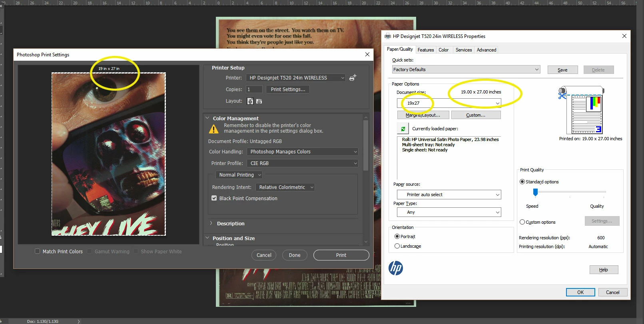Screen dimensions: 644x324
Task: Expand the Description section
Action: tap(211, 223)
